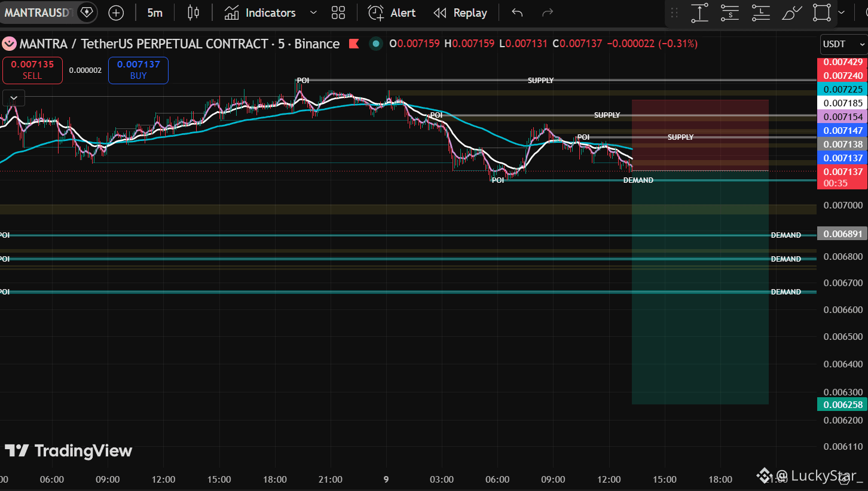Image resolution: width=868 pixels, height=491 pixels.
Task: Click the TradingView logo
Action: point(68,451)
